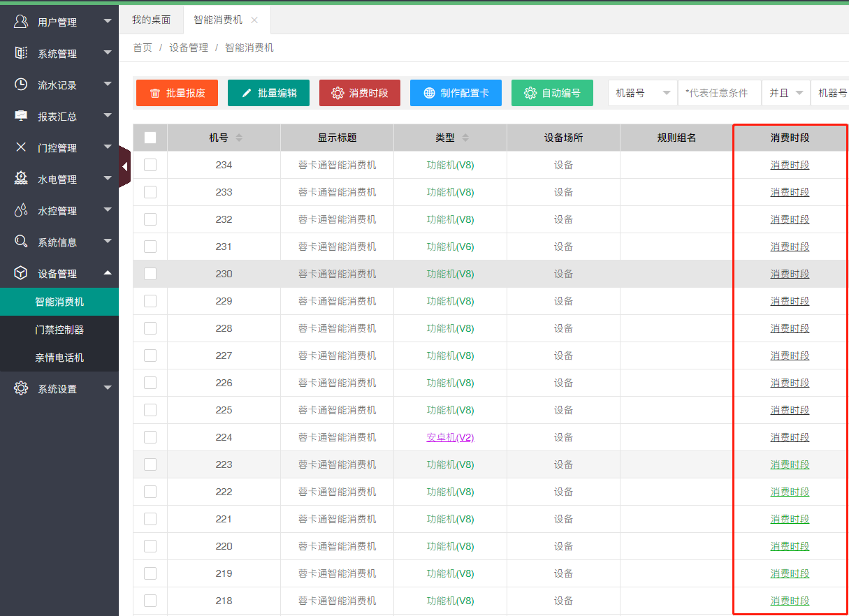Open 消费时段 link for machine 232
Viewport: 849px width, 616px height.
pos(790,219)
